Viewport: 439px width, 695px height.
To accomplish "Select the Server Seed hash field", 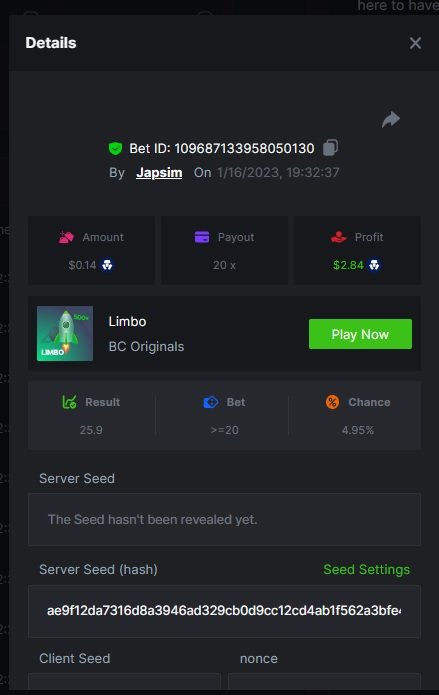I will (x=224, y=611).
